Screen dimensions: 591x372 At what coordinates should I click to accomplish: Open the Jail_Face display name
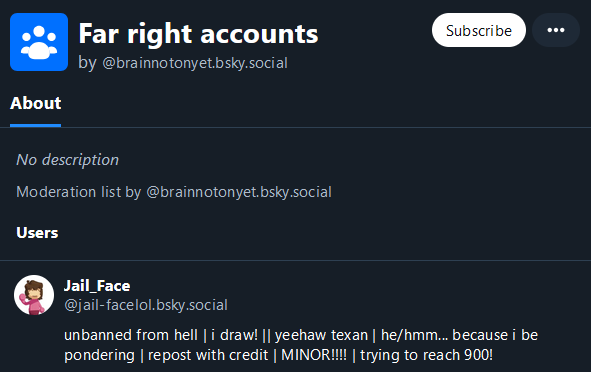(97, 286)
